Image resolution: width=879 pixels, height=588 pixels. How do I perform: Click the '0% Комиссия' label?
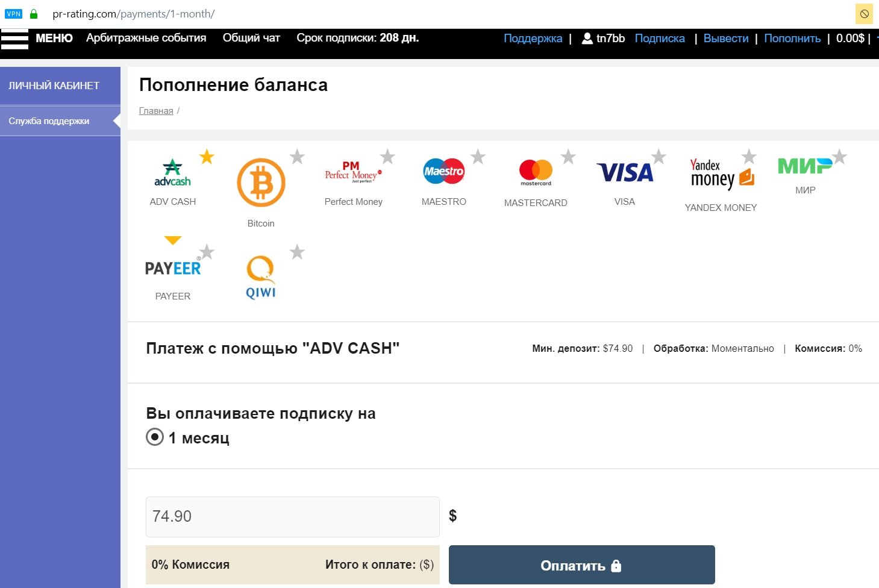190,565
